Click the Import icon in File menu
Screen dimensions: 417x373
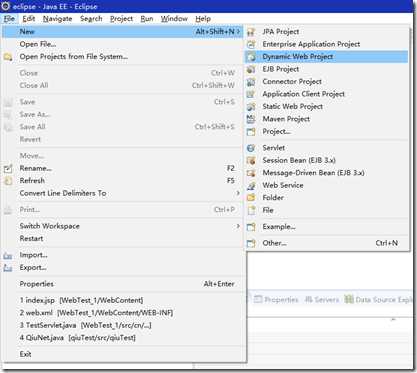(8, 256)
